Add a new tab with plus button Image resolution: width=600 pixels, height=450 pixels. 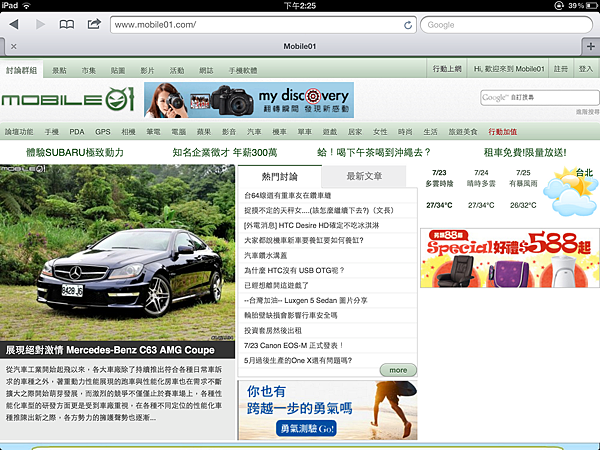point(590,46)
